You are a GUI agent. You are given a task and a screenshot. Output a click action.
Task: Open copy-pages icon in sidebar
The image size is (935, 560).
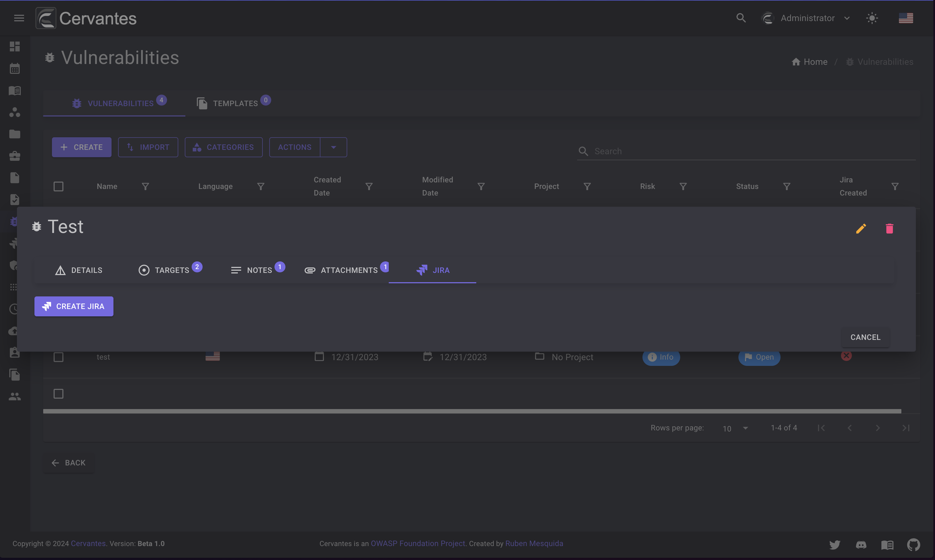15,374
